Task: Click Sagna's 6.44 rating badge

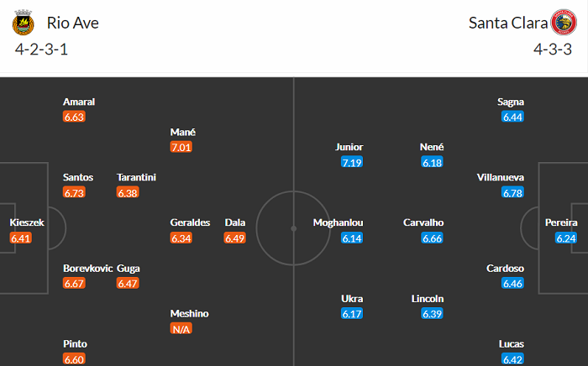Action: [512, 118]
